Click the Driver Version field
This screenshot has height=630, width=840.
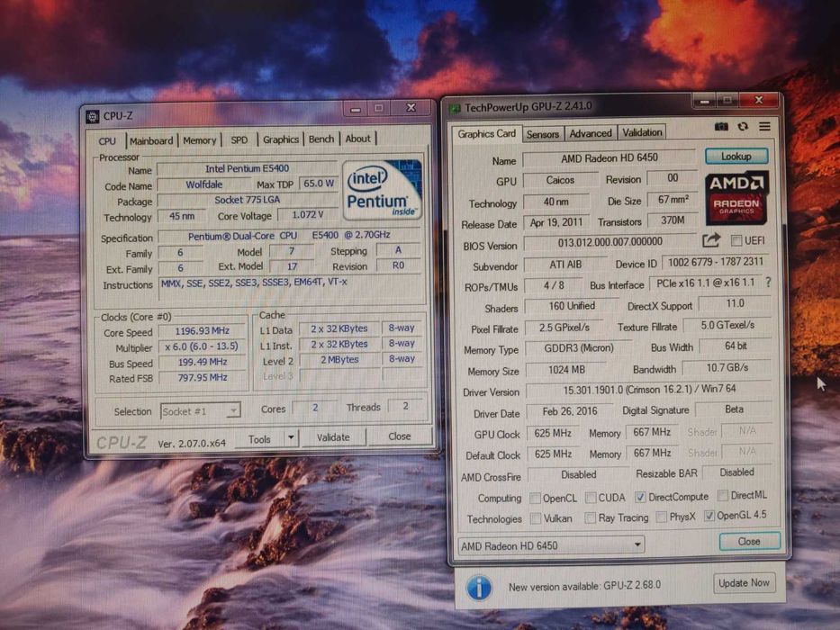pyautogui.click(x=649, y=390)
